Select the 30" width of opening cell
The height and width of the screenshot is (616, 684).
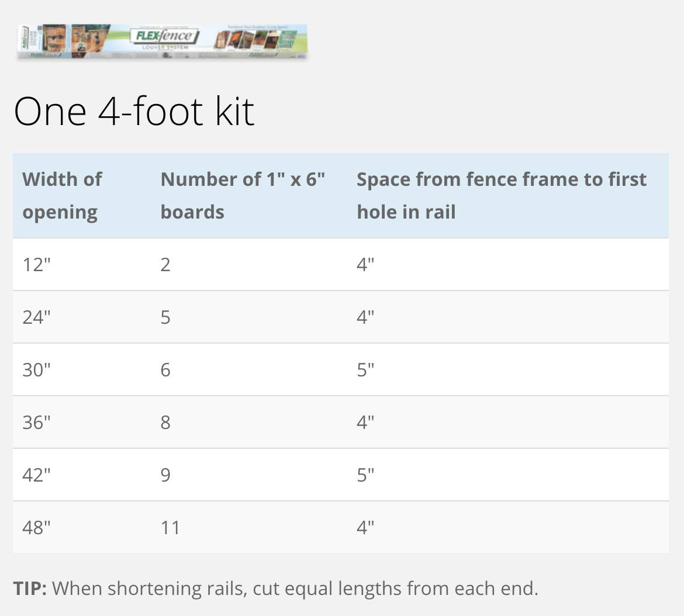coord(37,370)
